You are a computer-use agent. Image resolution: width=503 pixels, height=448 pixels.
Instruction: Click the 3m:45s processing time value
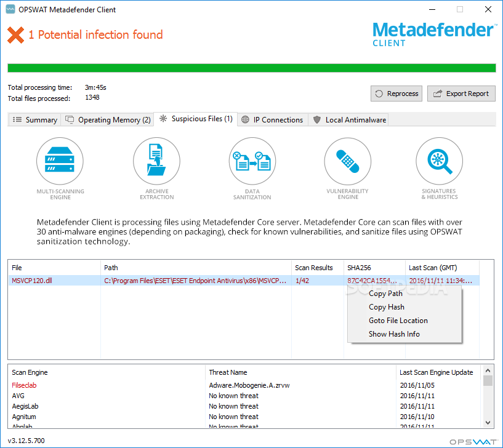click(95, 87)
